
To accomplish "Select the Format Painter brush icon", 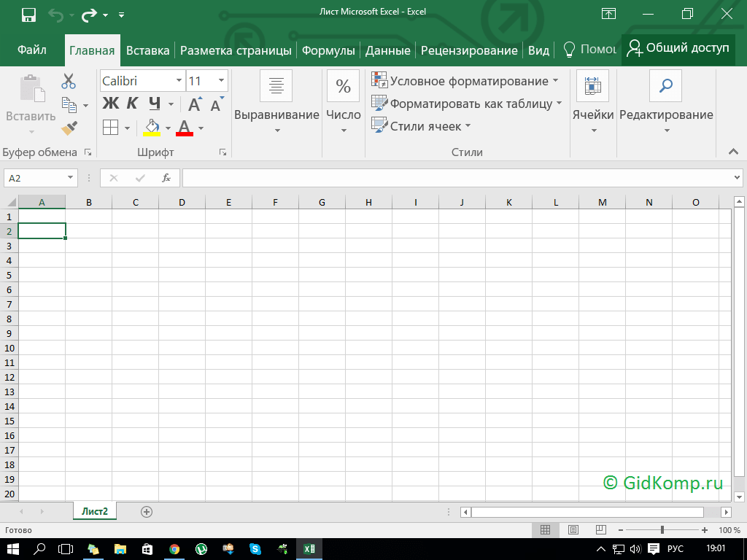I will click(69, 128).
